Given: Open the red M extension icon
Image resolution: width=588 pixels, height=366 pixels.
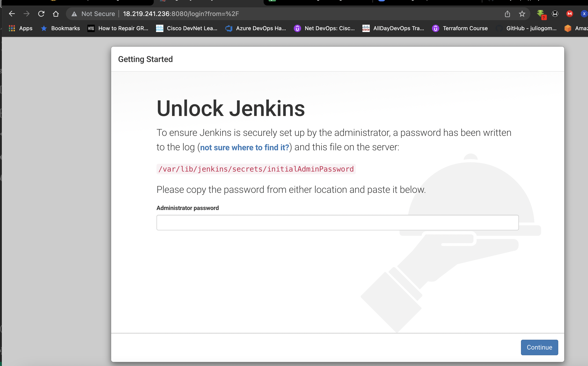Looking at the screenshot, I should pyautogui.click(x=570, y=14).
